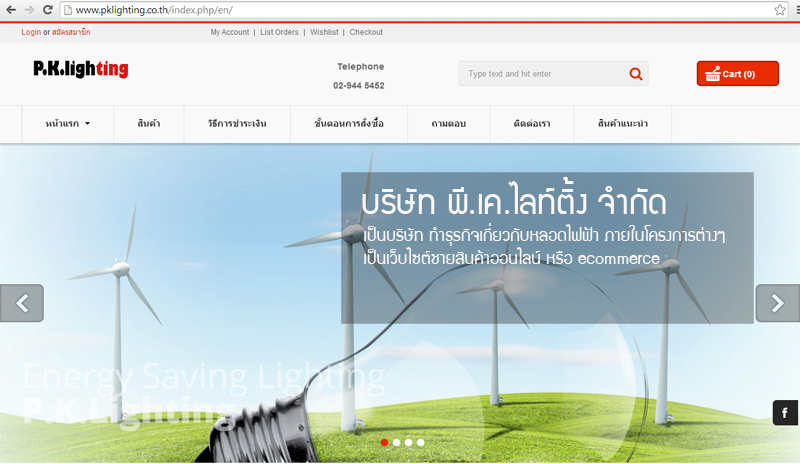The width and height of the screenshot is (800, 464).
Task: Advance the slider with the right arrow
Action: click(x=778, y=303)
